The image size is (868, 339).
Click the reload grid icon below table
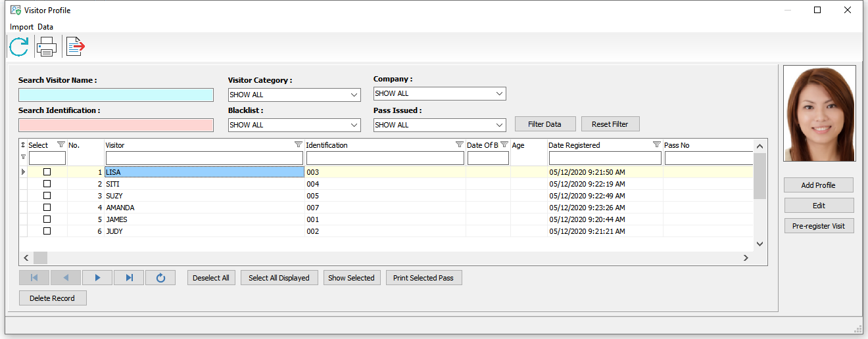click(x=160, y=278)
